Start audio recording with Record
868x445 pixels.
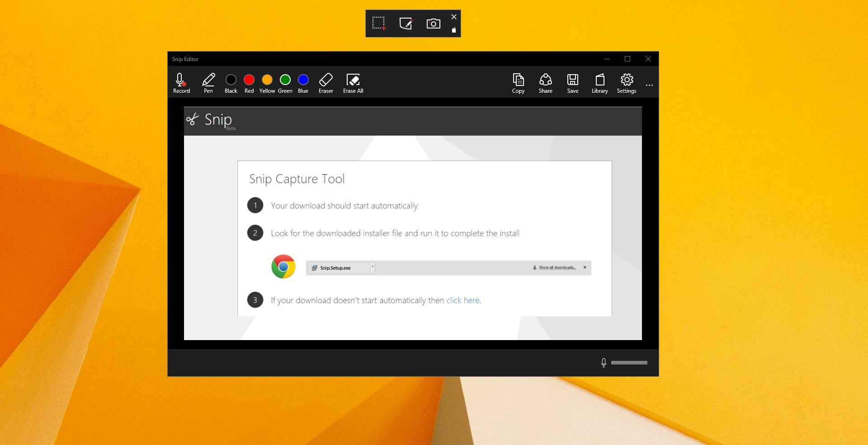[181, 83]
